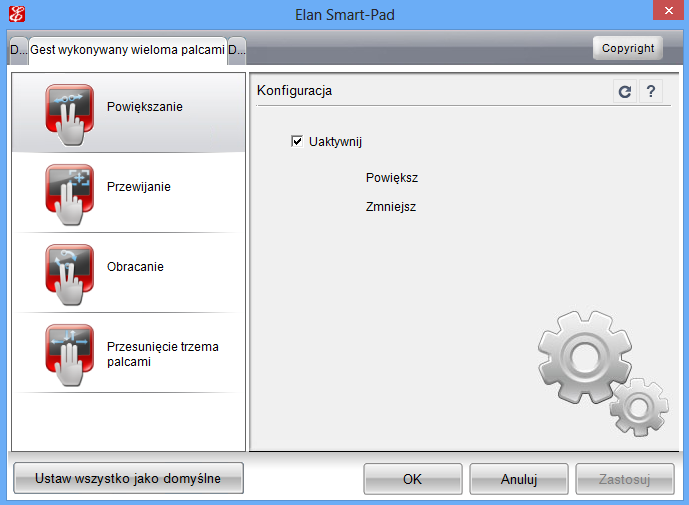Click Ustaw wszystko jako domyślne button
The width and height of the screenshot is (689, 505).
click(x=128, y=478)
